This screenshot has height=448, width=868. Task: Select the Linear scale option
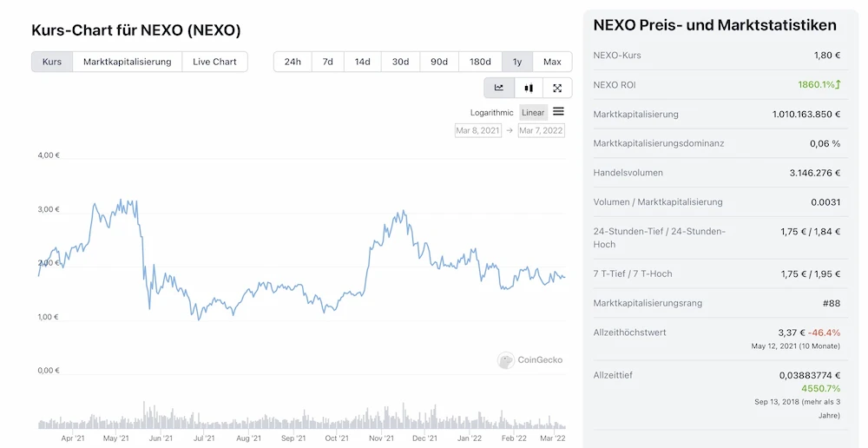click(533, 113)
